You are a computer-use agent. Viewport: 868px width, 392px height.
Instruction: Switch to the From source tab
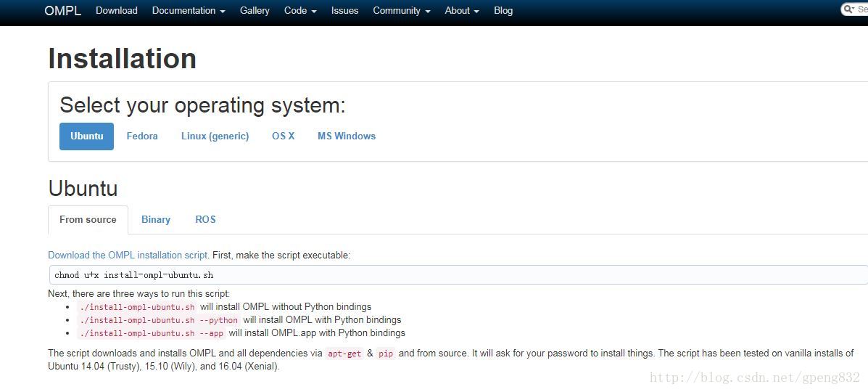coord(88,219)
